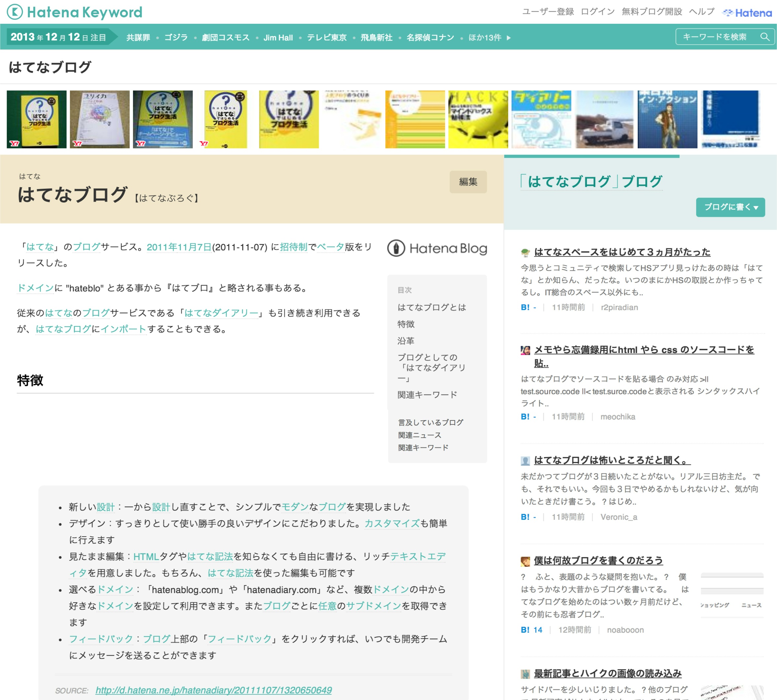This screenshot has height=700, width=777.
Task: Jump to 特徴 in table of contents
Action: [x=405, y=324]
